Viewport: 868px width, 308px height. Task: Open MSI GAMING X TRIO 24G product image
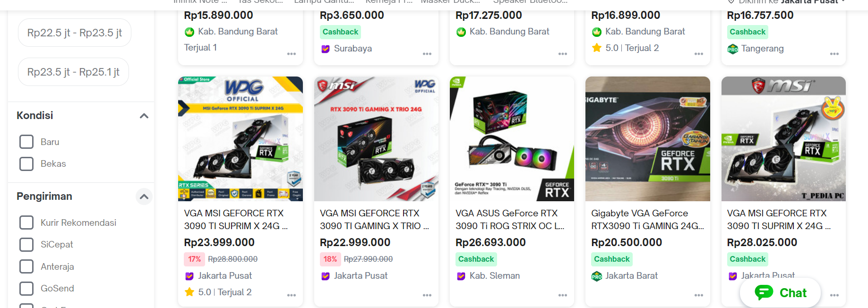(376, 139)
